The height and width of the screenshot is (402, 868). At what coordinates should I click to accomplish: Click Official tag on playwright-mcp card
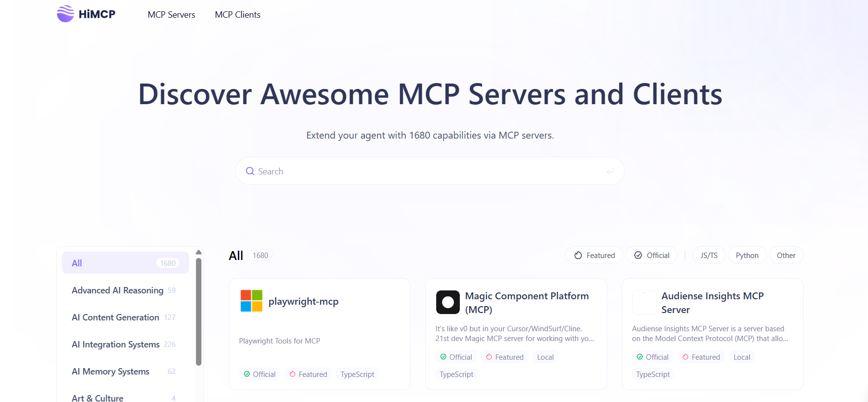[259, 374]
